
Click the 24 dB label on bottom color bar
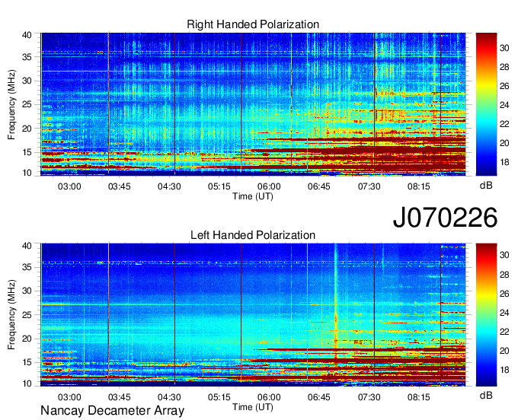504,313
